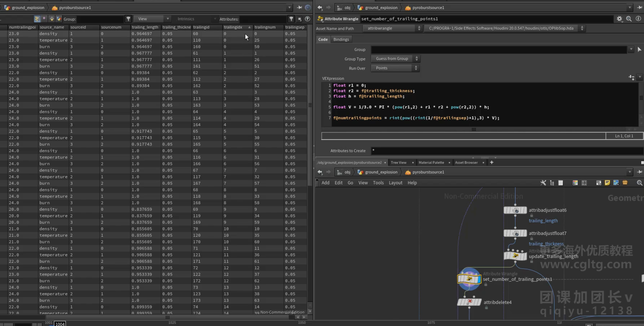Expand the View dropdown in the geometry spreadsheet

click(152, 19)
